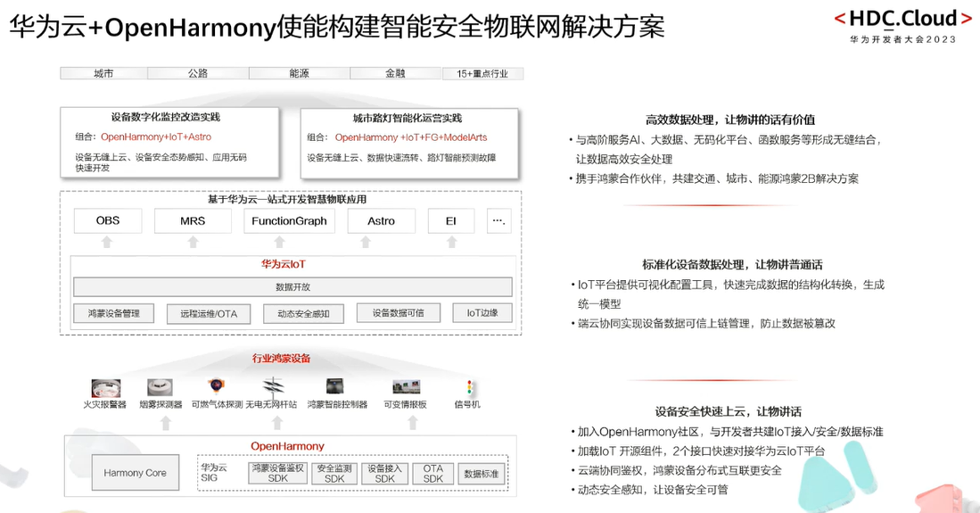Select the 公路 industry tab
The image size is (980, 513).
[198, 73]
